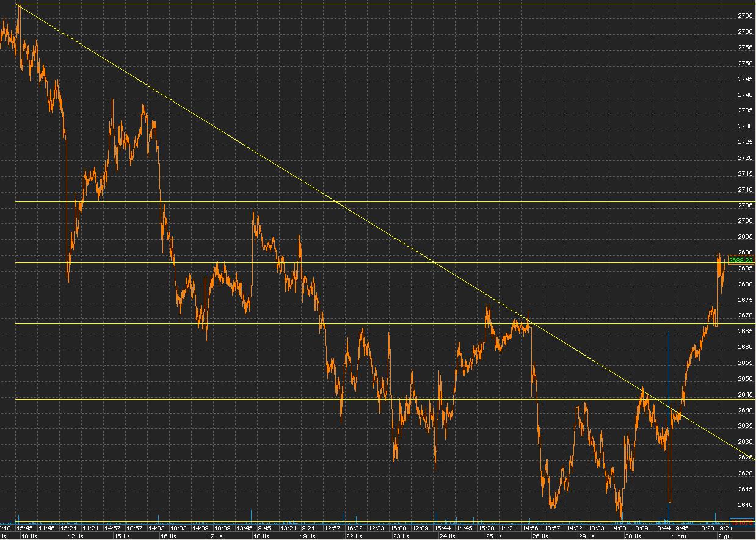Click the '25 lis' date label
Viewport: 756px width, 540px height.
(x=493, y=536)
